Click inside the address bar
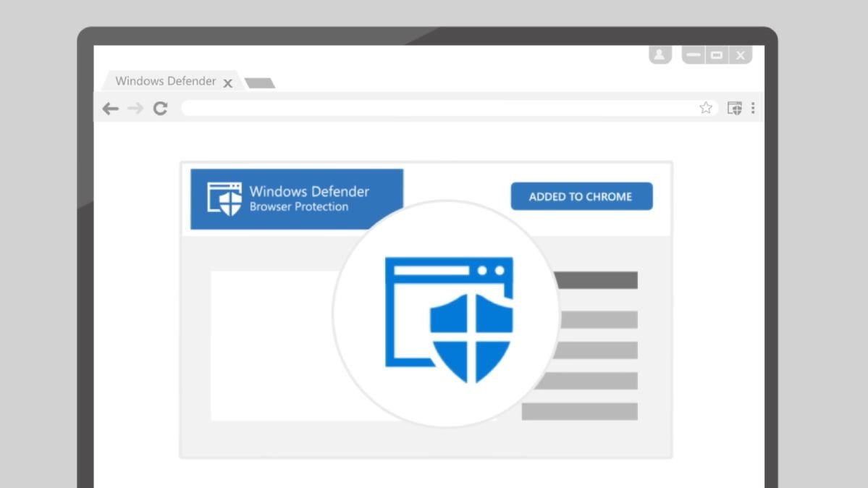868x488 pixels. coord(450,108)
